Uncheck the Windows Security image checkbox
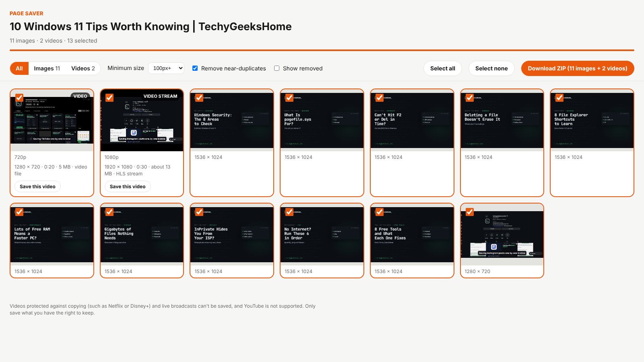The width and height of the screenshot is (644, 362). coord(199,98)
